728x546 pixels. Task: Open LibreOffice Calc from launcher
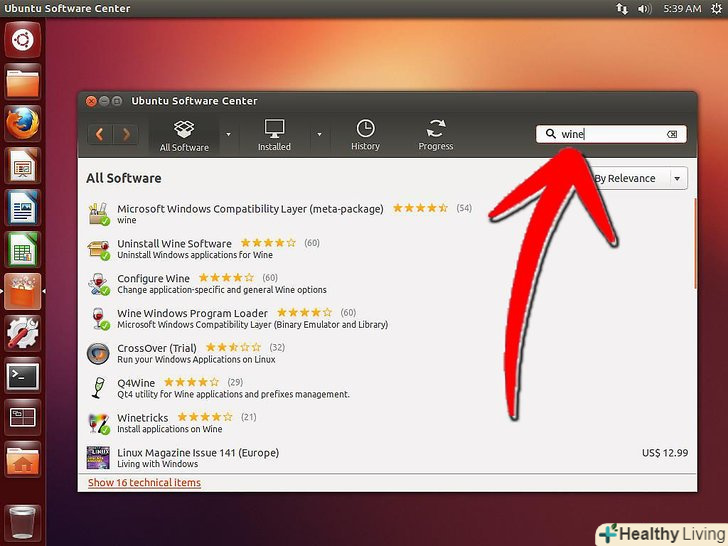22,249
